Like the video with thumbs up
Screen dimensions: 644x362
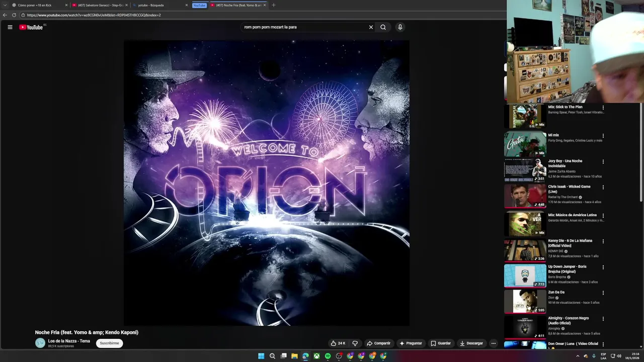338,343
